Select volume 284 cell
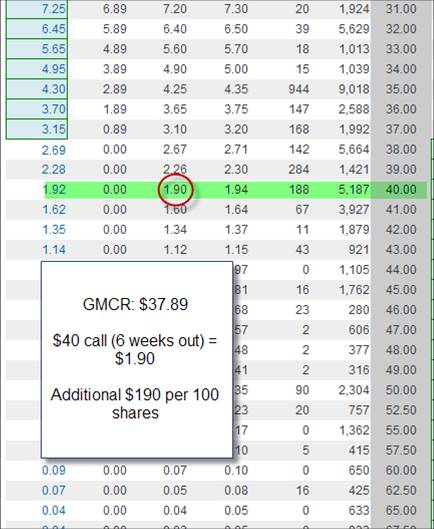Screen dimensions: 434x529 [299, 169]
